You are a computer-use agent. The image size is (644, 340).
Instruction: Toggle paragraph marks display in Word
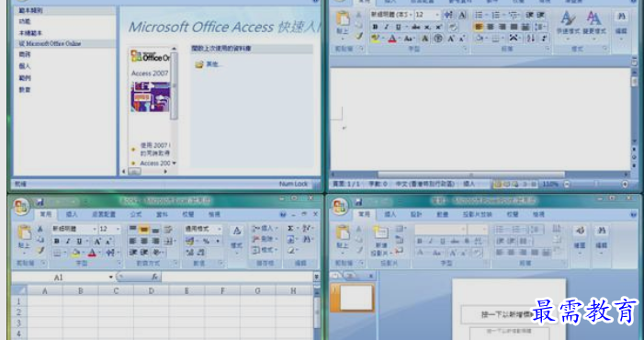(544, 39)
